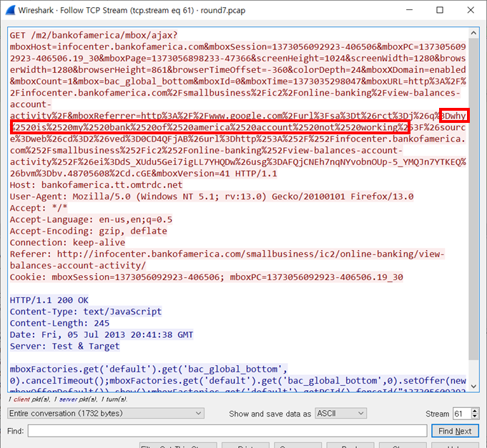
Task: Click the Date: Fri, 05 Jul 2013 line
Action: click(x=102, y=334)
